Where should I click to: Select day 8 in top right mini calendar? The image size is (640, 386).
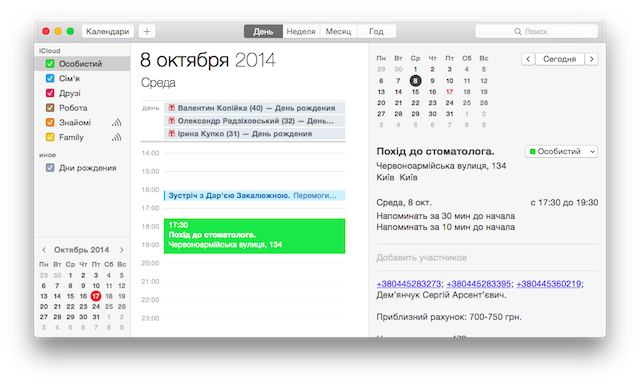415,81
